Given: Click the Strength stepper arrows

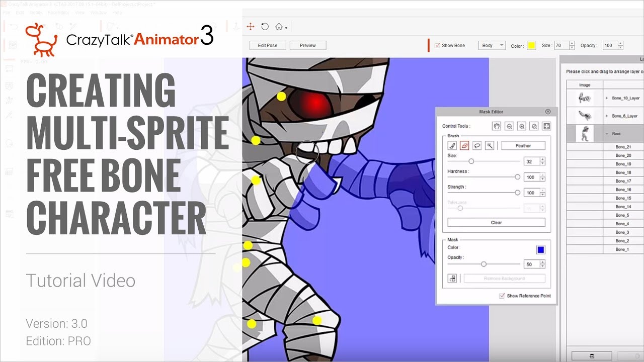Looking at the screenshot, I should (542, 193).
